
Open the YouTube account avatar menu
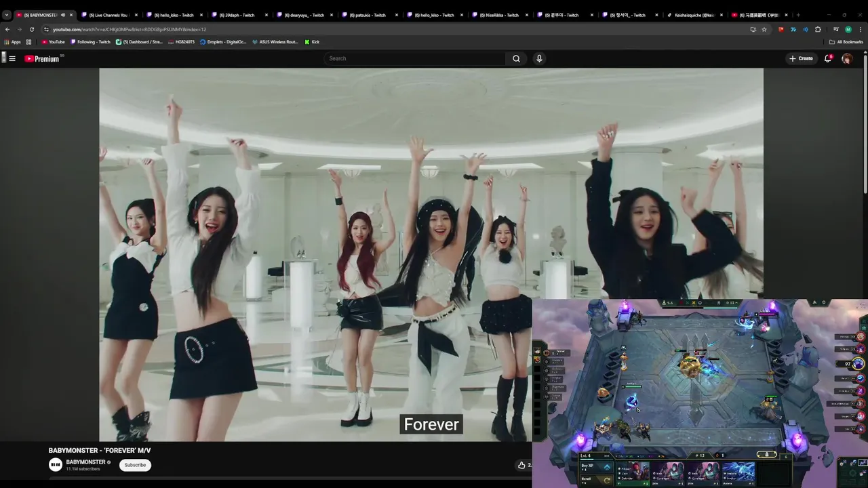click(x=847, y=59)
